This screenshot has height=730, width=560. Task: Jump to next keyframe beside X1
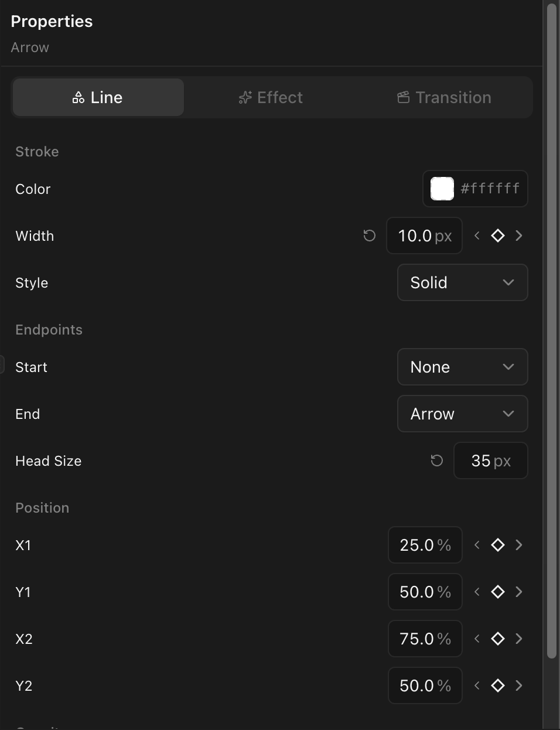point(518,545)
